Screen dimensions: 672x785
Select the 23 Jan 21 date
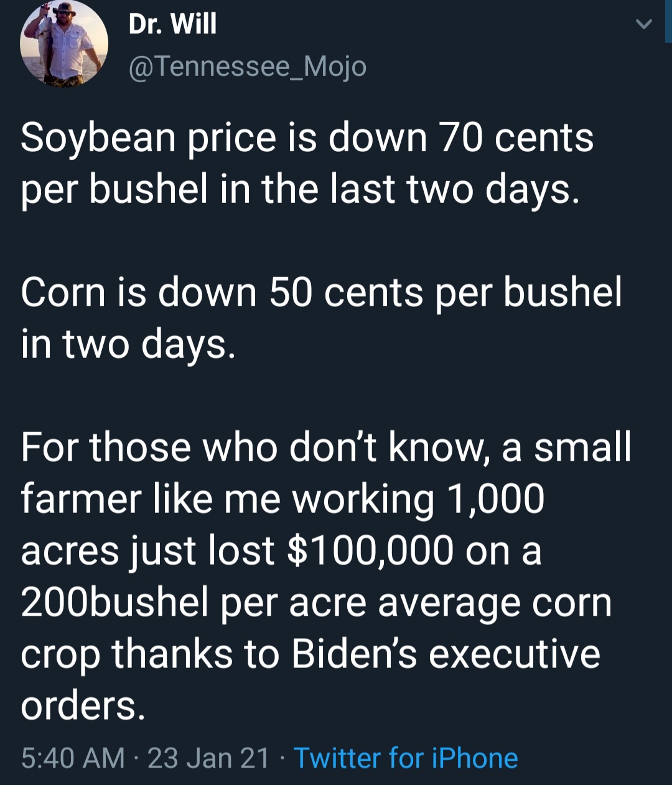(208, 758)
